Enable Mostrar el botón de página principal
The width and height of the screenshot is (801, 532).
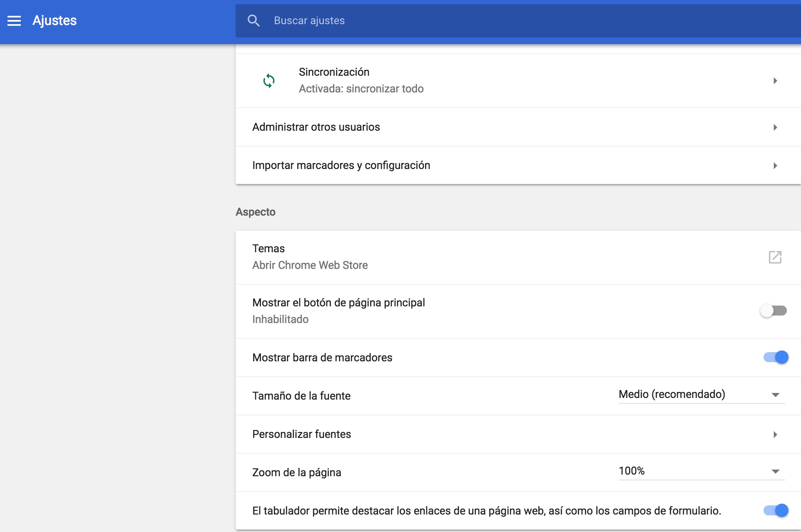774,311
